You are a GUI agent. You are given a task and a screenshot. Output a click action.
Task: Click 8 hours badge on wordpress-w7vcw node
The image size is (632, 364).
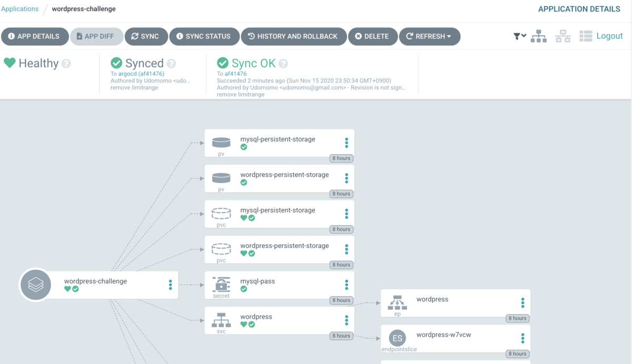[517, 353]
